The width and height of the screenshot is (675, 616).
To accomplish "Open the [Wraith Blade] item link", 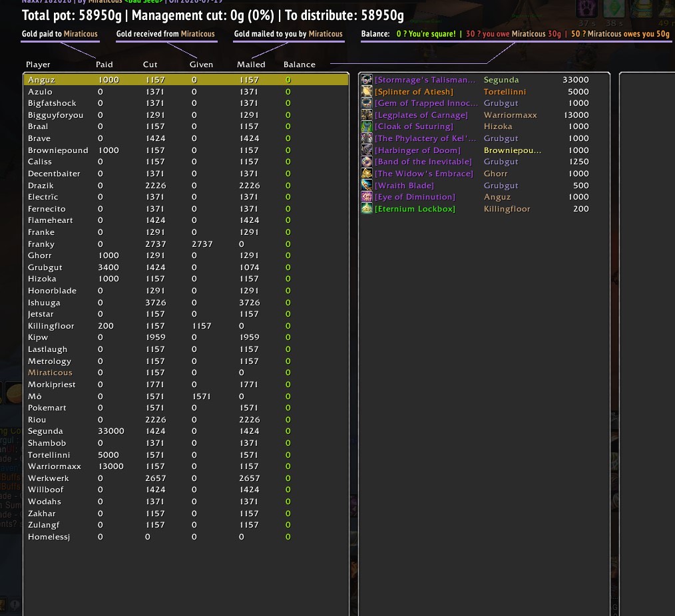I will pyautogui.click(x=404, y=186).
